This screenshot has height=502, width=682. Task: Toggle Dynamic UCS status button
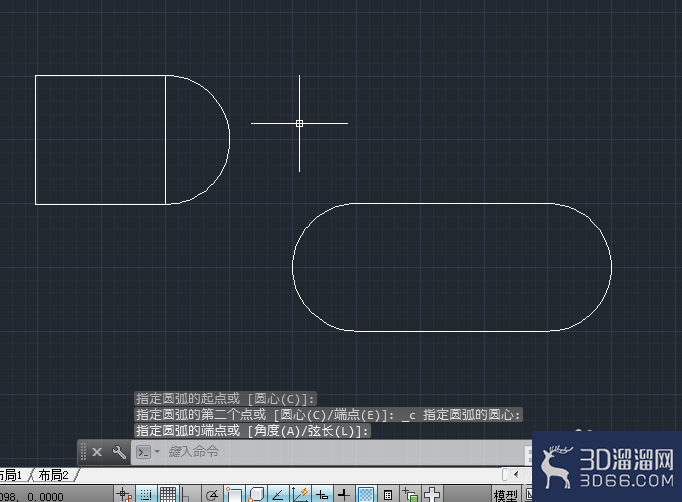click(x=300, y=495)
